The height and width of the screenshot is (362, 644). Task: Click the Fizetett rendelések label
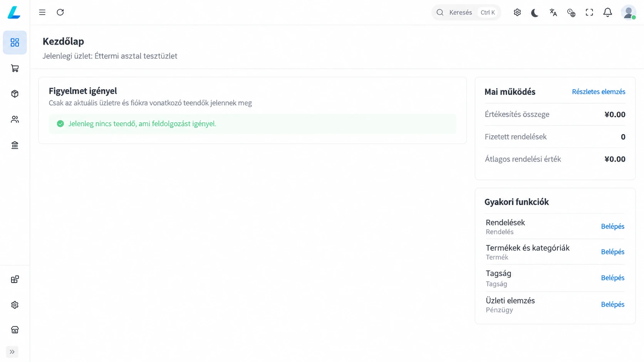pos(515,137)
